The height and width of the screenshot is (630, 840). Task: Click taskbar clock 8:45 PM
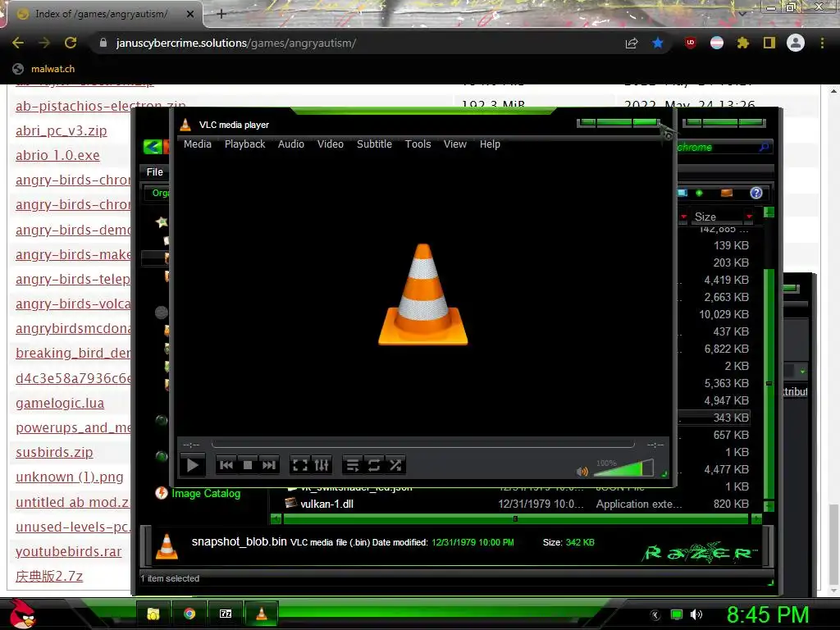pos(768,615)
